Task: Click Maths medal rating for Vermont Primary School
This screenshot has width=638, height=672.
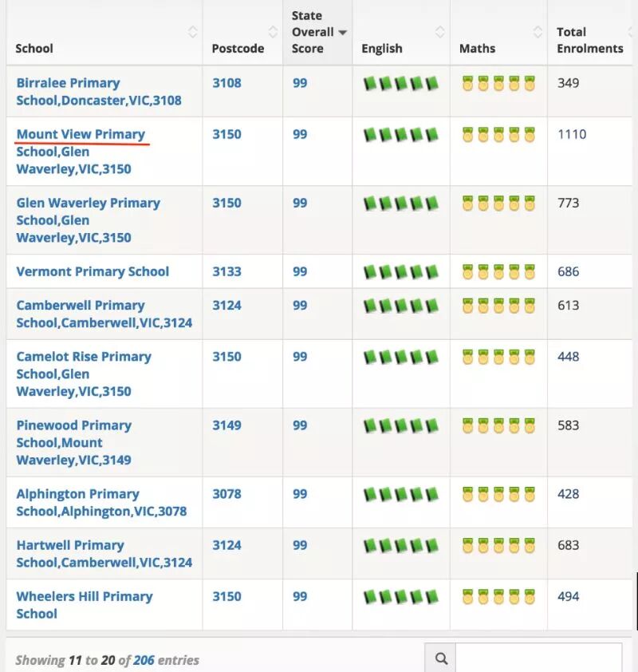Action: pos(498,271)
